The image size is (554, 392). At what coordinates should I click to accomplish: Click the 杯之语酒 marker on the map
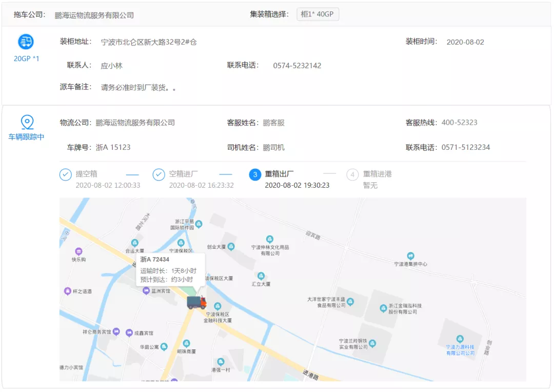(67, 291)
